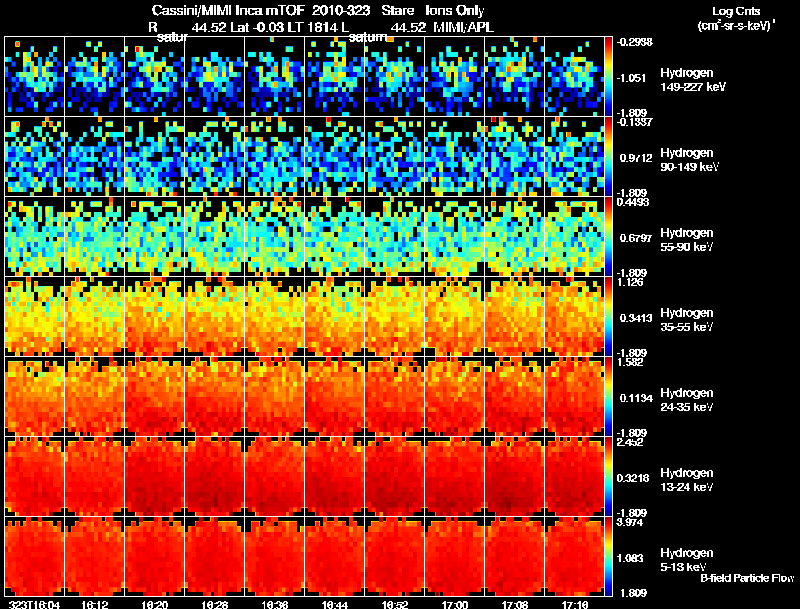Click the color scale bar for 5-13 keV
The image size is (800, 609).
coord(608,557)
